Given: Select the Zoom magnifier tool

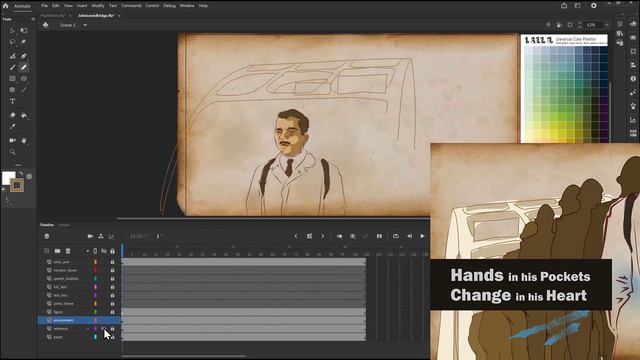Looking at the screenshot, I should click(x=12, y=152).
